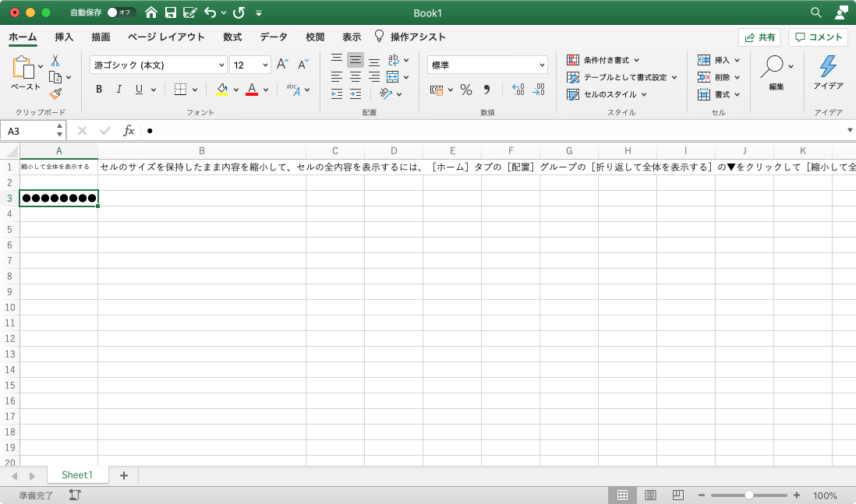The image size is (856, 504).
Task: Decrease indent
Action: [x=337, y=93]
